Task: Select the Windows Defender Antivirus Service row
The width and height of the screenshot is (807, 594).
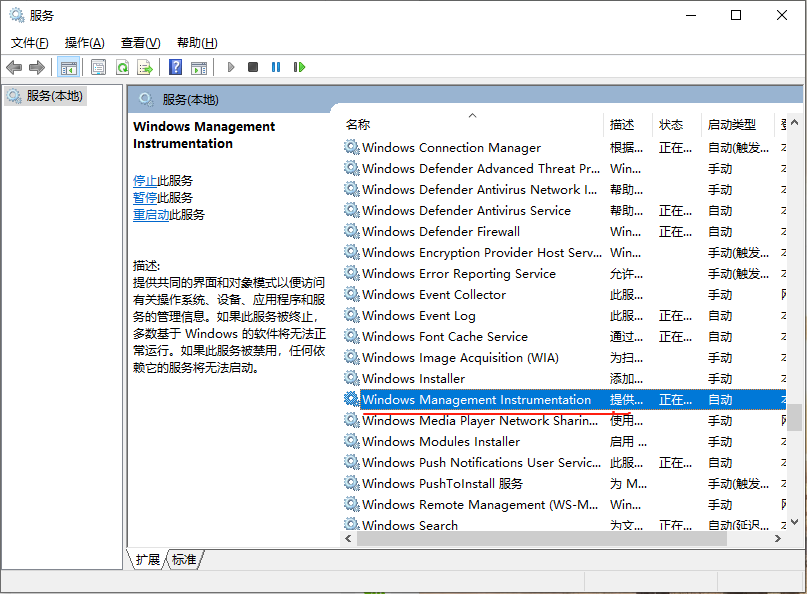Action: [x=564, y=211]
